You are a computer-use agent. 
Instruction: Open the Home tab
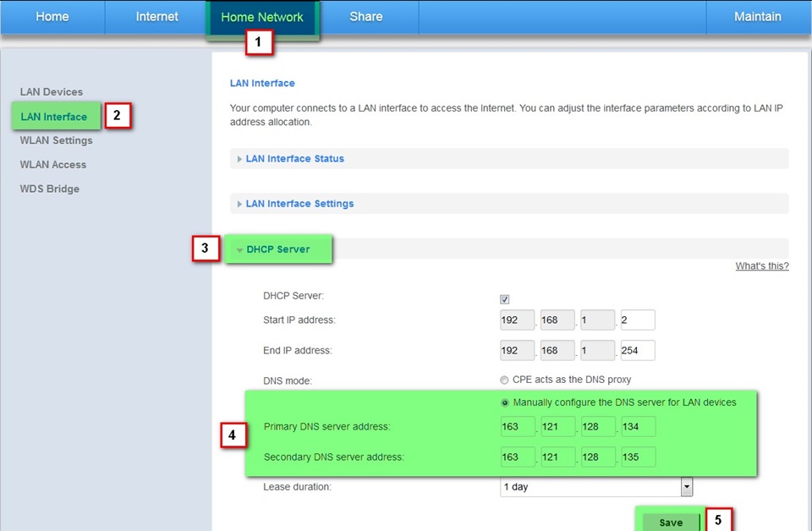tap(52, 17)
